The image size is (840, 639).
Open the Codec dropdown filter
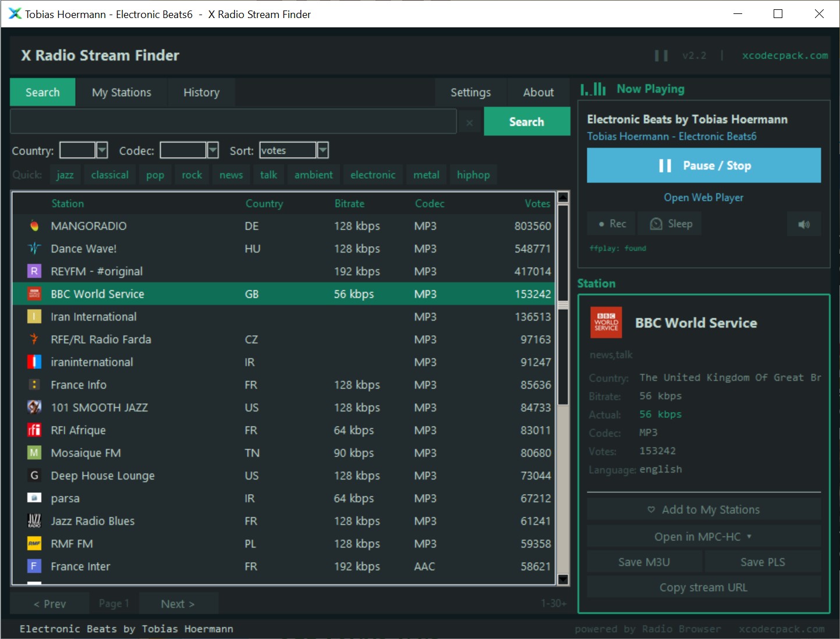(212, 150)
